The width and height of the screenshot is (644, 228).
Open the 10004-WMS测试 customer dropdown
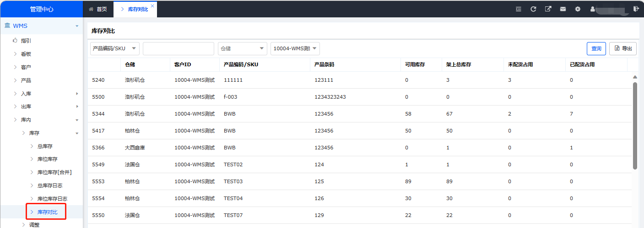pos(295,48)
